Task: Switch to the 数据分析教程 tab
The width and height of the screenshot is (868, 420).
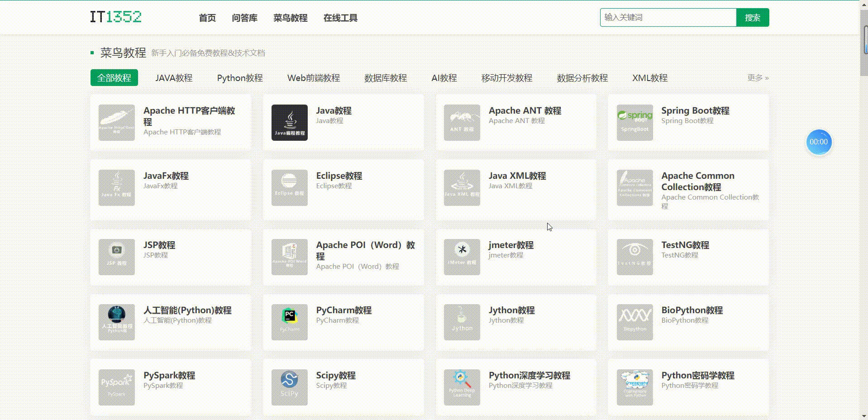Action: (x=582, y=78)
